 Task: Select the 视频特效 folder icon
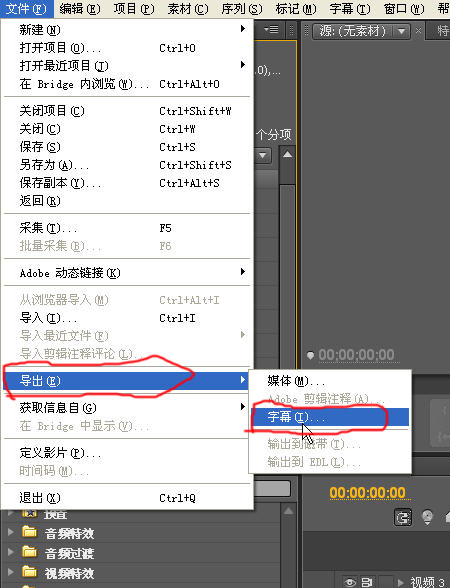(29, 571)
